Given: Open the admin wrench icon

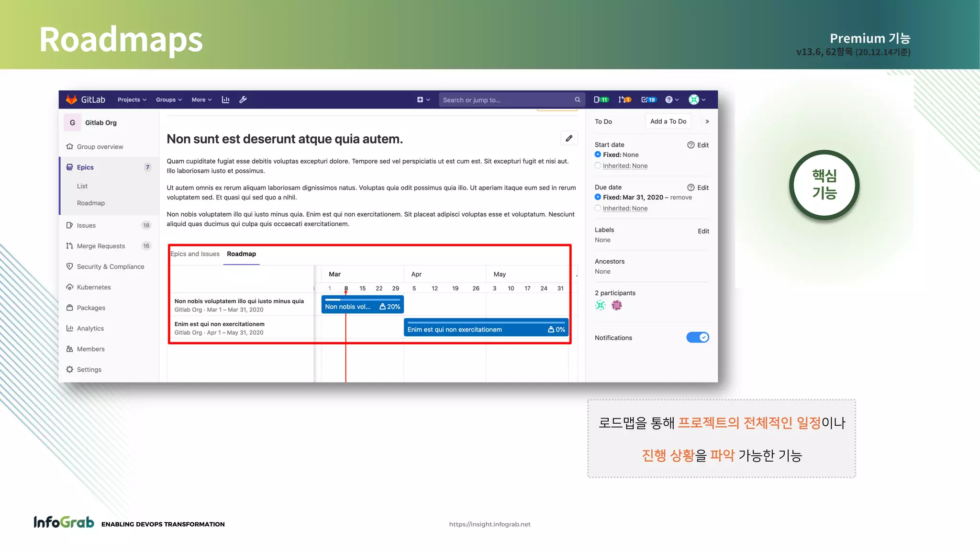Looking at the screenshot, I should (243, 99).
